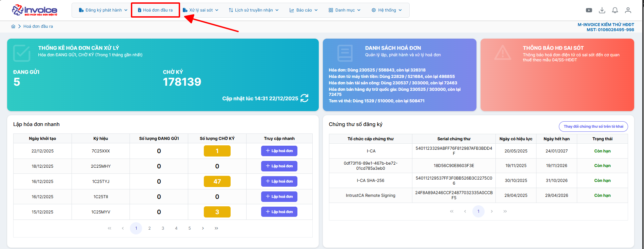Open the Lịch sử truyền nhận dropdown
The width and height of the screenshot is (644, 249).
[253, 10]
